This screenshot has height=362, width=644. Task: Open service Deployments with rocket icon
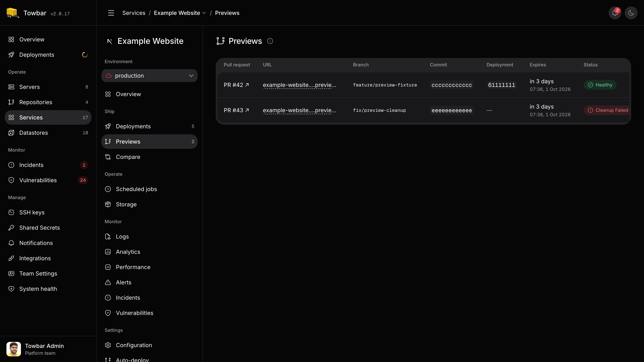pos(150,126)
